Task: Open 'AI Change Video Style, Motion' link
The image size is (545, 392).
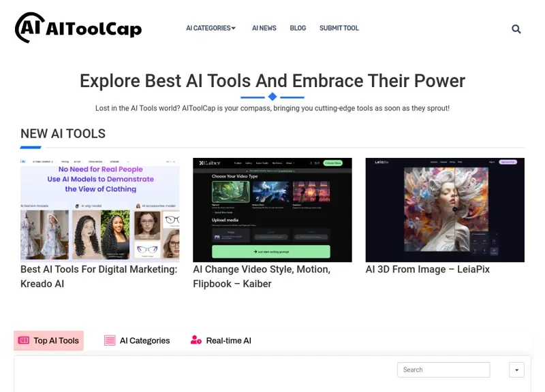Action: (x=262, y=276)
